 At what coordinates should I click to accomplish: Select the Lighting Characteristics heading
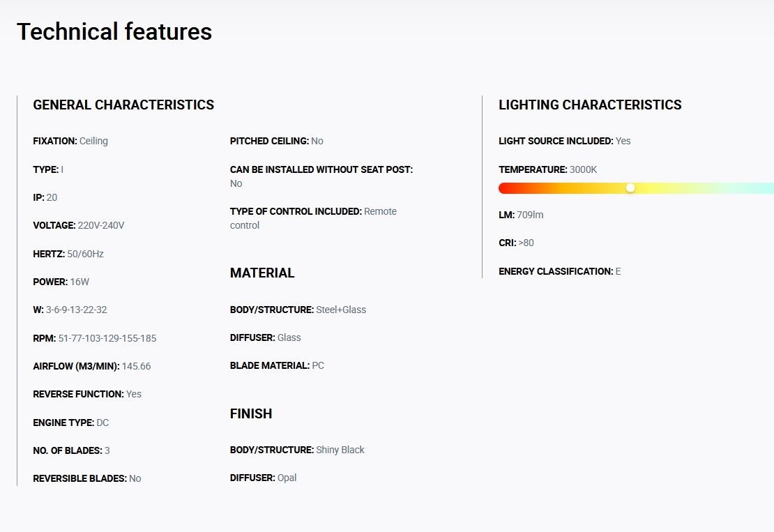click(590, 105)
